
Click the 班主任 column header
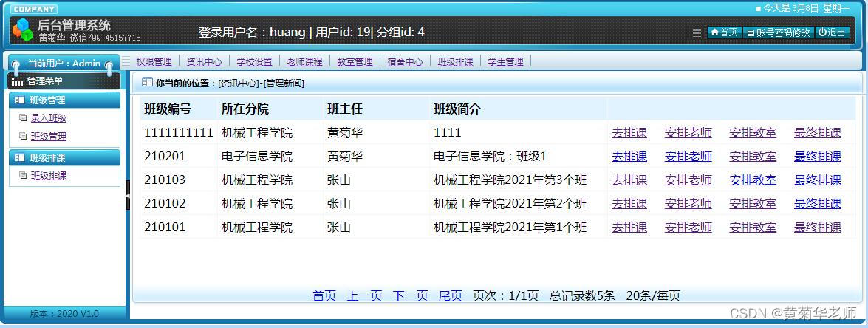coord(345,109)
